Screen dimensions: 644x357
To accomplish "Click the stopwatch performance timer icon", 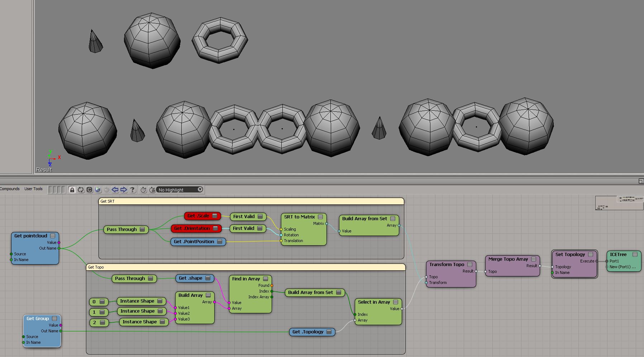I will [143, 190].
